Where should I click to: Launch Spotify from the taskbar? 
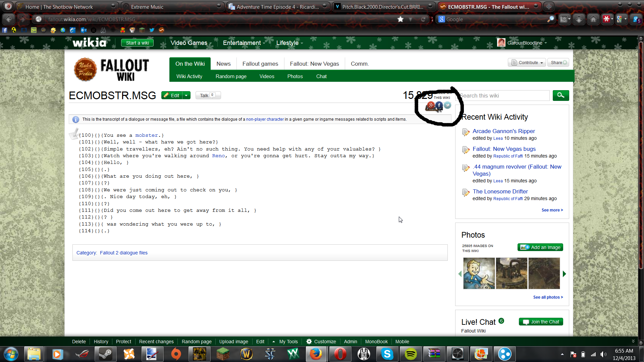[411, 354]
